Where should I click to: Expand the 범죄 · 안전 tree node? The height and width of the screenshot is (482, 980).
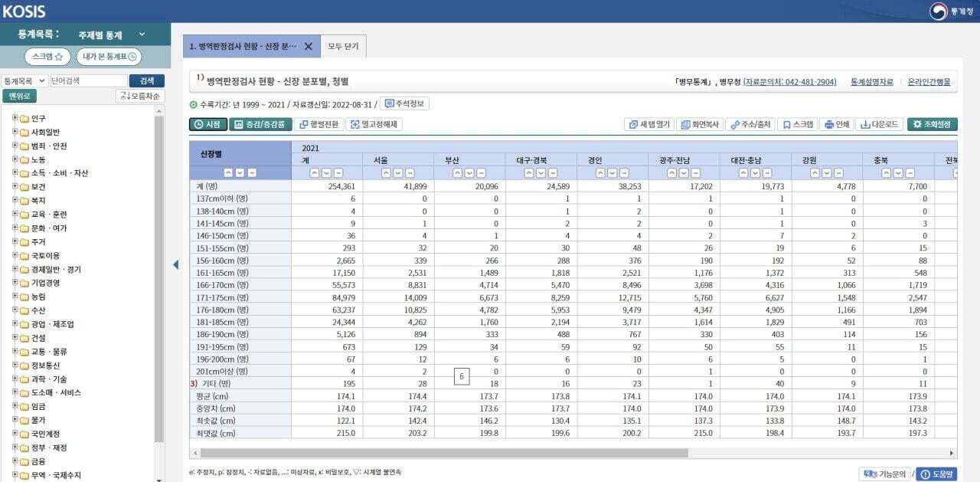click(15, 146)
